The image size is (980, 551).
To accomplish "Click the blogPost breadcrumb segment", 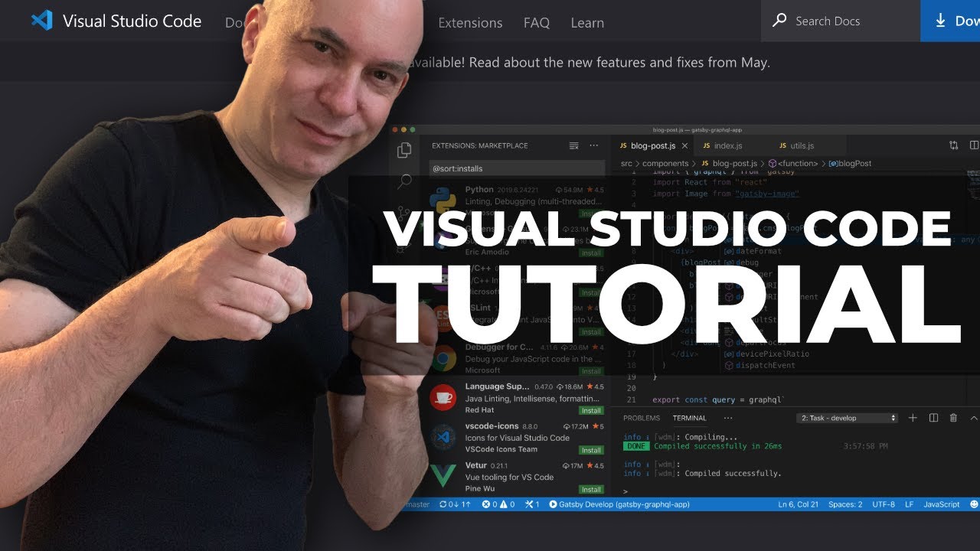I will [x=850, y=163].
